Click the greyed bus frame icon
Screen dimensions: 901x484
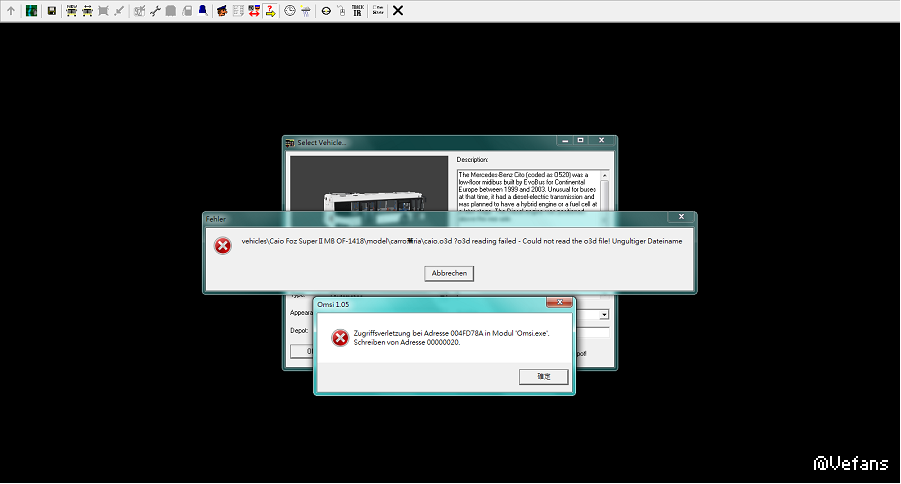coord(103,10)
